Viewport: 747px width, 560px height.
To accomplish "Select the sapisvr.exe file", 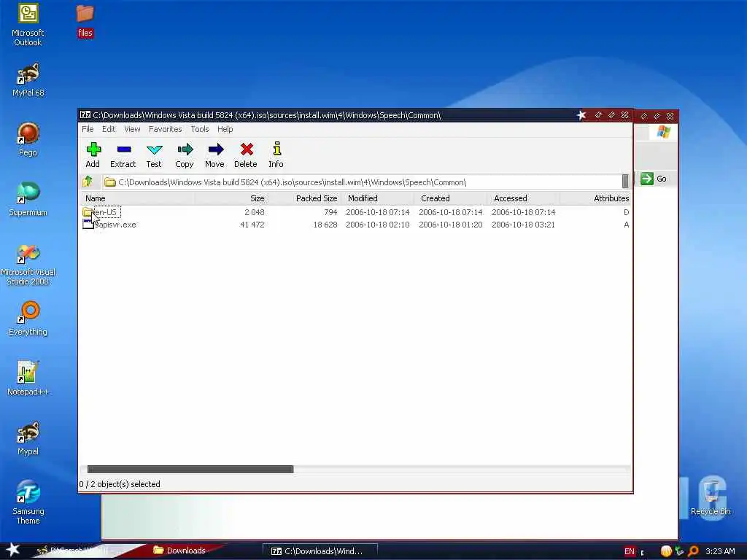I will click(109, 225).
